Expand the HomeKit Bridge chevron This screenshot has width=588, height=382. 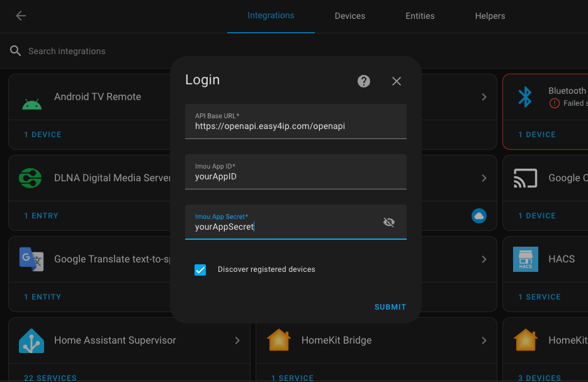pos(484,340)
